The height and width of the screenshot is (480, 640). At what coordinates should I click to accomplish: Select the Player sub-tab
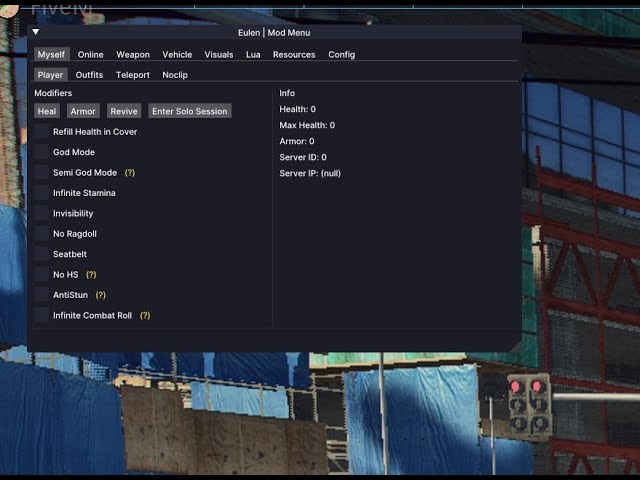pos(51,75)
